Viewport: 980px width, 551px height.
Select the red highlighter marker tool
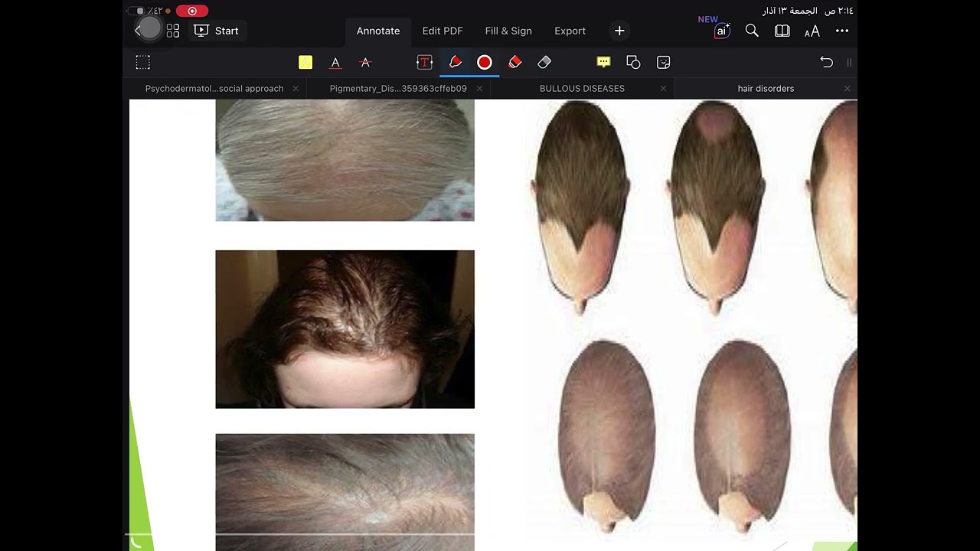point(515,62)
